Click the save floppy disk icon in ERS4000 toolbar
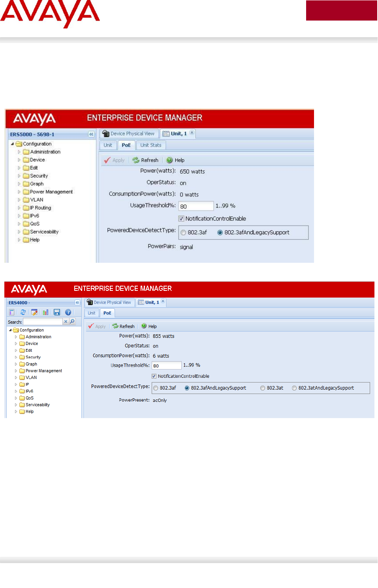The image size is (378, 588). pyautogui.click(x=57, y=312)
